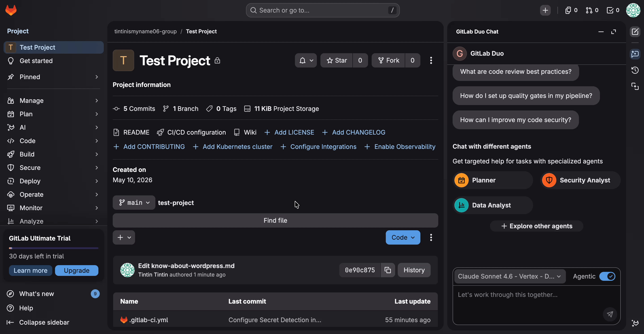Open the Monitor sidebar menu

(x=53, y=208)
